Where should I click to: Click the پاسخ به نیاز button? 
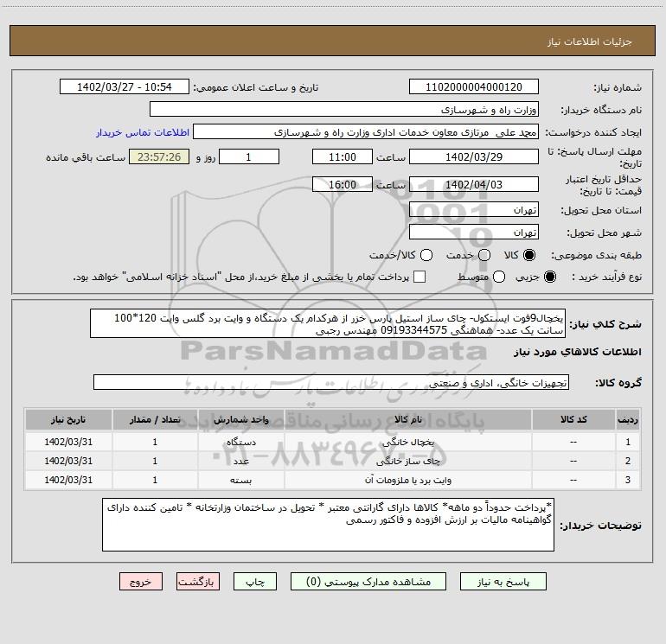[x=503, y=582]
